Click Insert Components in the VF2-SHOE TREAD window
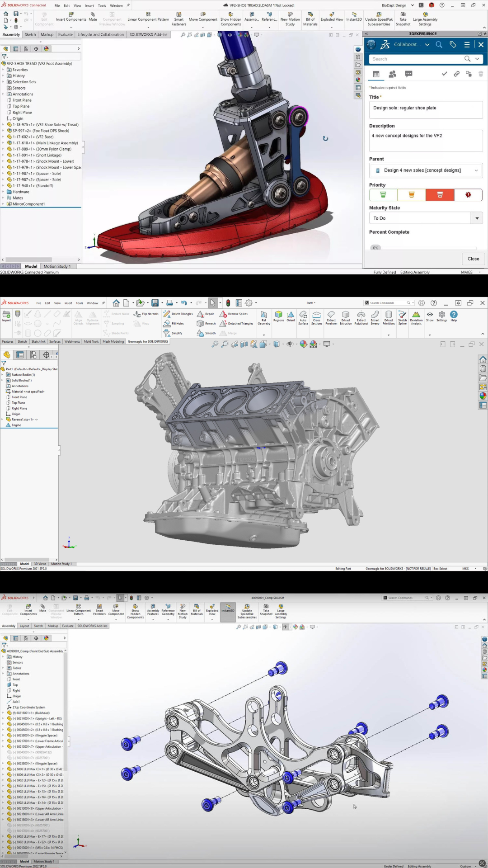 [71, 17]
